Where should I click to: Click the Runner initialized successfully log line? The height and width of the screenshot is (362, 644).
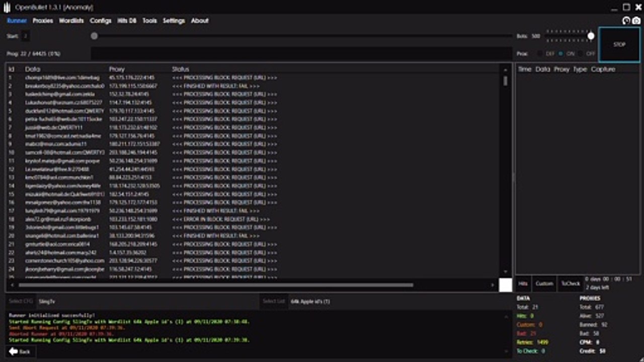(x=52, y=315)
